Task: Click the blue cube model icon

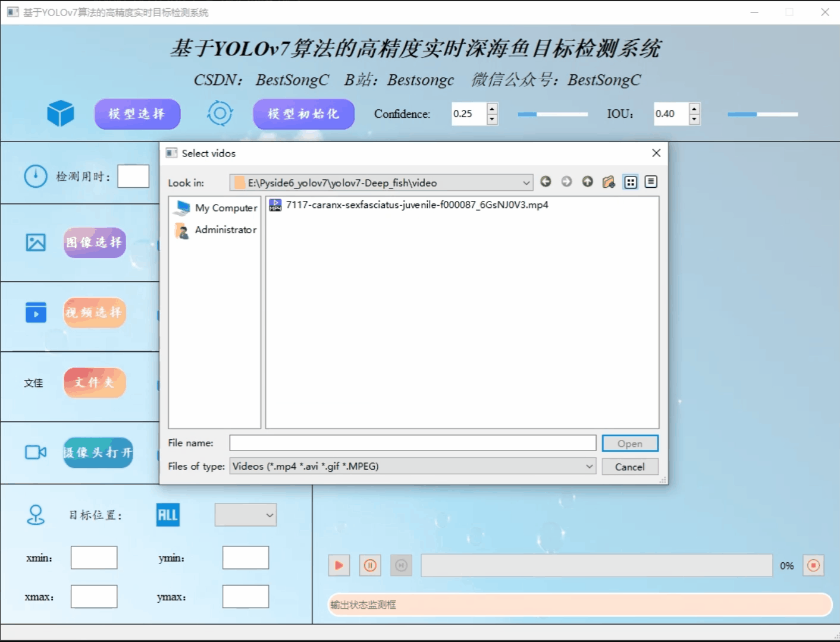Action: pos(61,113)
